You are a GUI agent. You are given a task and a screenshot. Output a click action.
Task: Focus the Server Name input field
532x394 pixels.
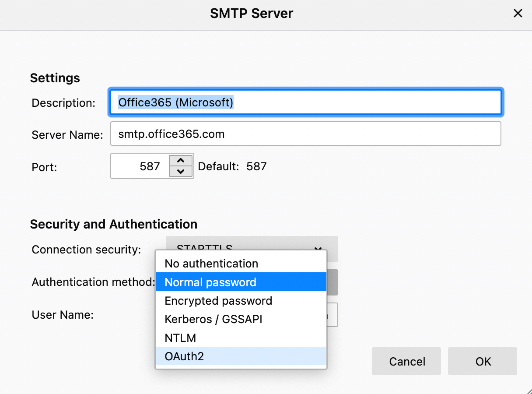(x=305, y=134)
